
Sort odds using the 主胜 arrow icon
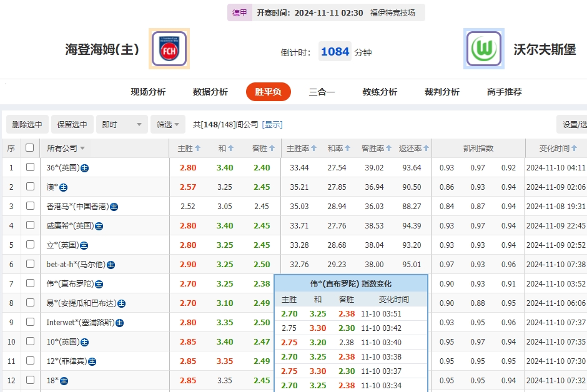[199, 148]
